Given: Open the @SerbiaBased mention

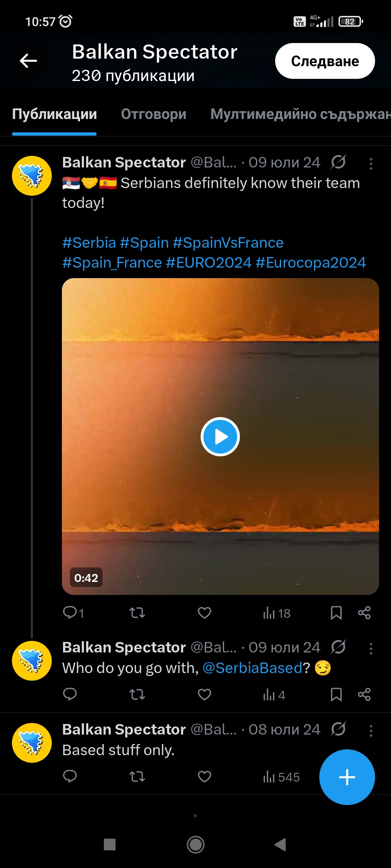Looking at the screenshot, I should click(252, 668).
